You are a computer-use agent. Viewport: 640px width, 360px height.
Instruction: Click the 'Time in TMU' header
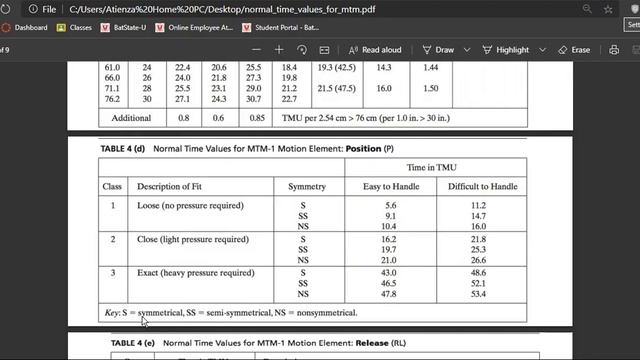[431, 167]
